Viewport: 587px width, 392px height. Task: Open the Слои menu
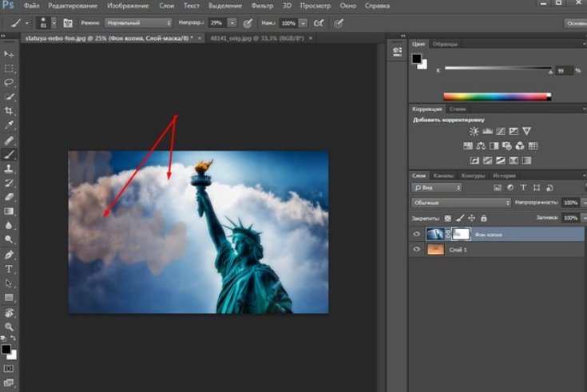pyautogui.click(x=166, y=6)
